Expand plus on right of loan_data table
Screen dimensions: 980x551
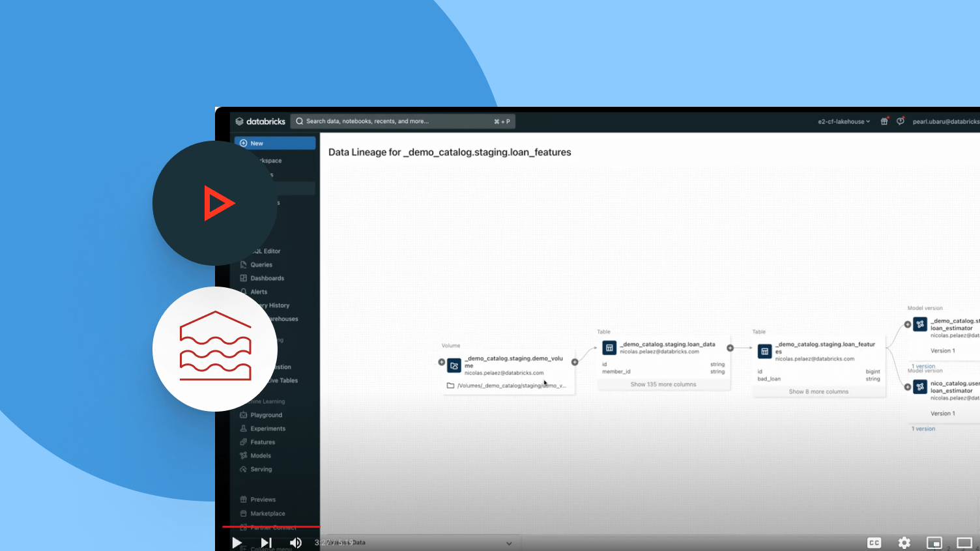(x=730, y=348)
